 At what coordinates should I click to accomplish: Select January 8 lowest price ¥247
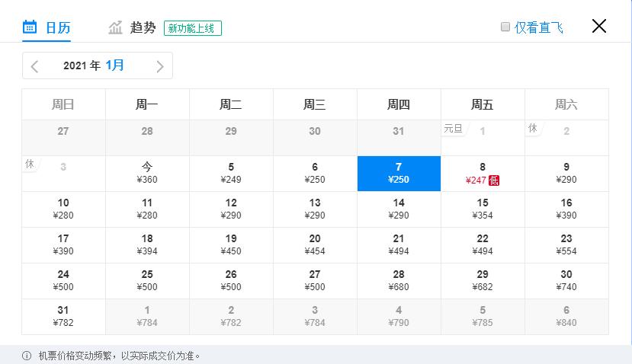pyautogui.click(x=483, y=174)
